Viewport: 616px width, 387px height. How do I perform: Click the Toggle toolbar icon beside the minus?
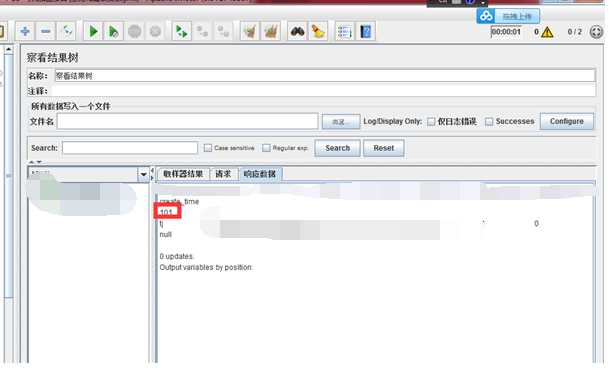67,31
